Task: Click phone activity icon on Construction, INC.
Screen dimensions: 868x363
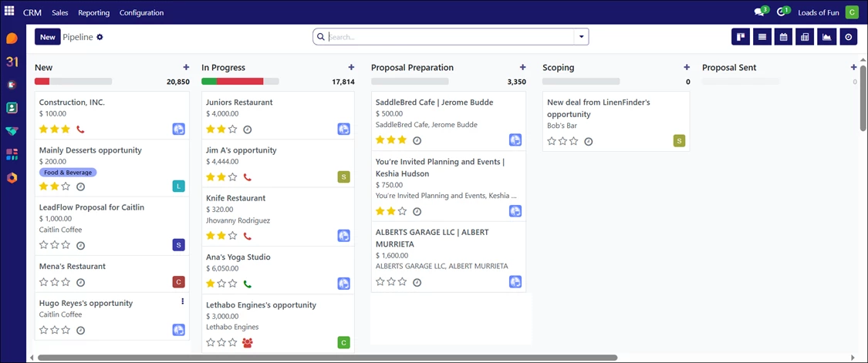Action: coord(80,129)
